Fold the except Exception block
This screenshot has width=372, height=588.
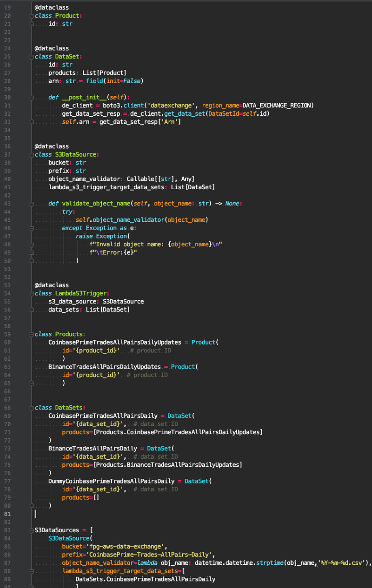point(31,228)
